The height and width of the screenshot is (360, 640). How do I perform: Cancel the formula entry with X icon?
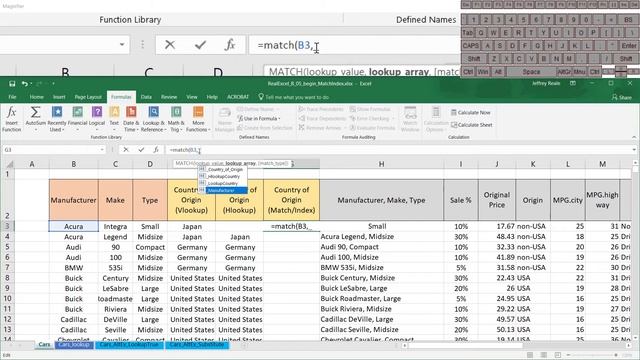point(126,150)
